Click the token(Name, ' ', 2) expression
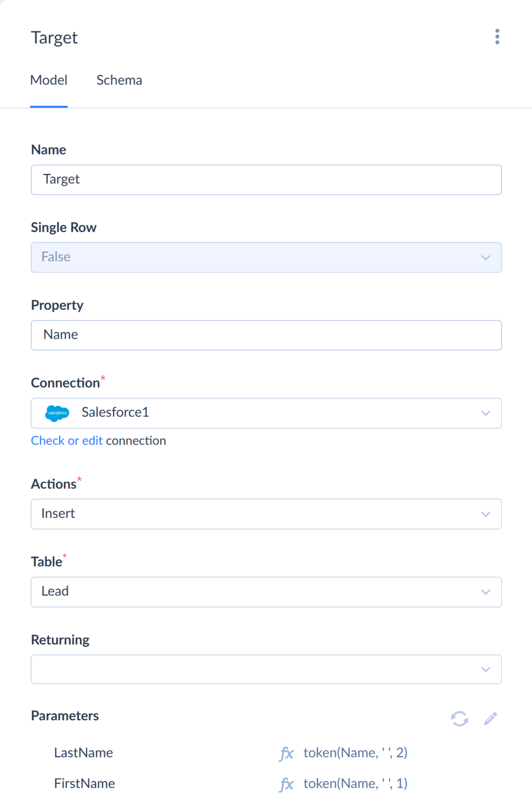 point(355,753)
